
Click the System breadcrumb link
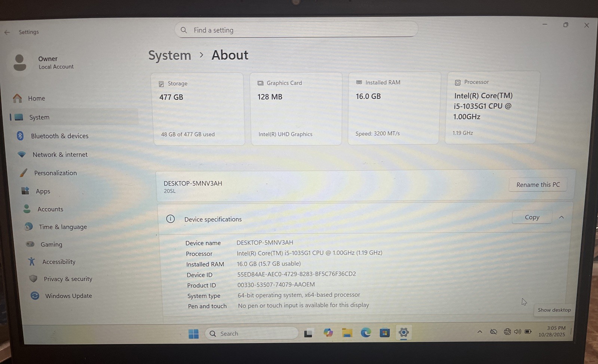[x=170, y=55]
